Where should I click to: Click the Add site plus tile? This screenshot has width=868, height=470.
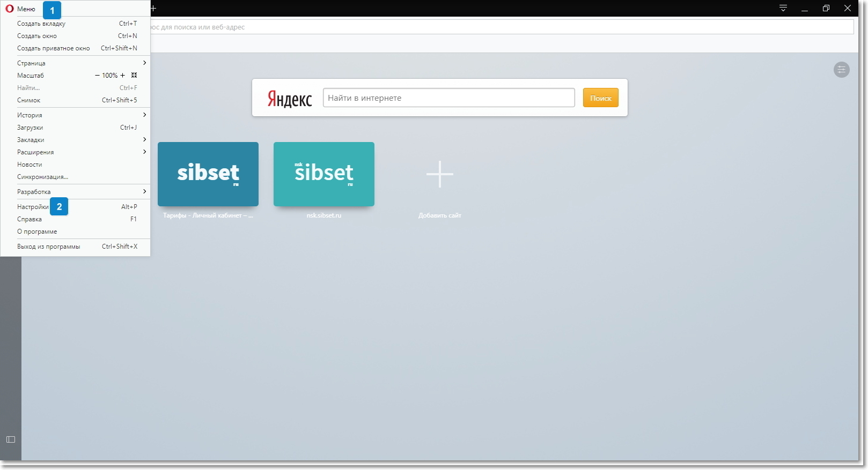440,174
